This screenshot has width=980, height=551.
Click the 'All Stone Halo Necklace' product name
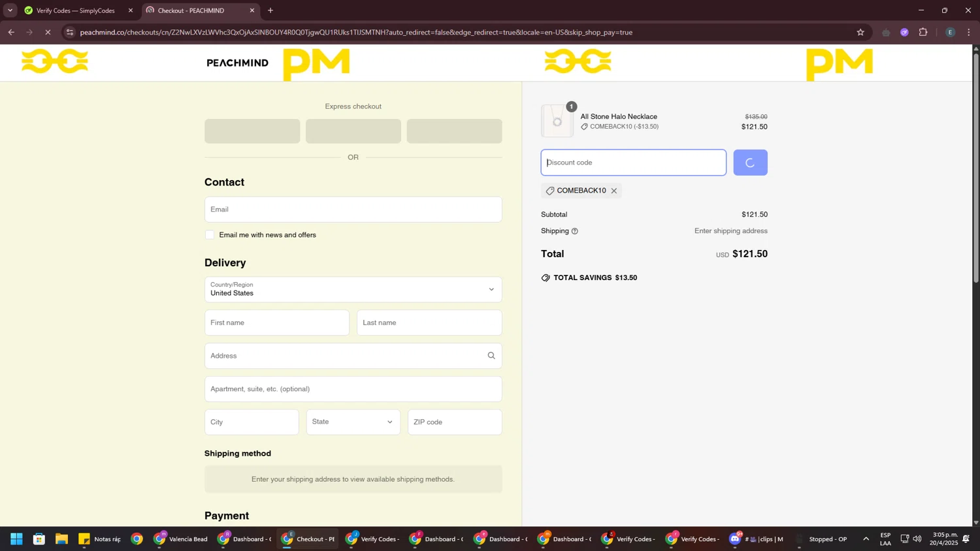click(x=619, y=117)
